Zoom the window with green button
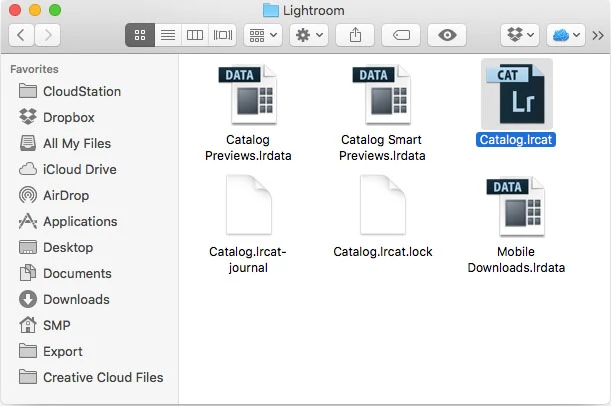Image resolution: width=611 pixels, height=406 pixels. (55, 10)
